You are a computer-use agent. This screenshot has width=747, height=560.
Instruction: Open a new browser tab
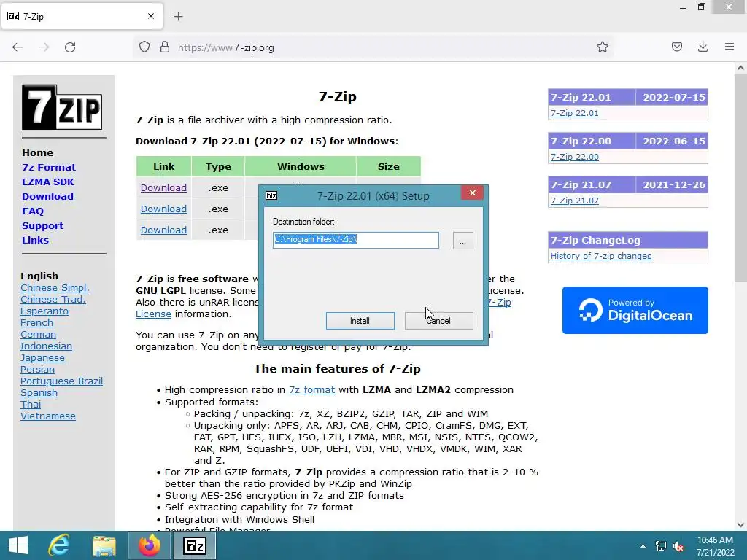[x=178, y=17]
